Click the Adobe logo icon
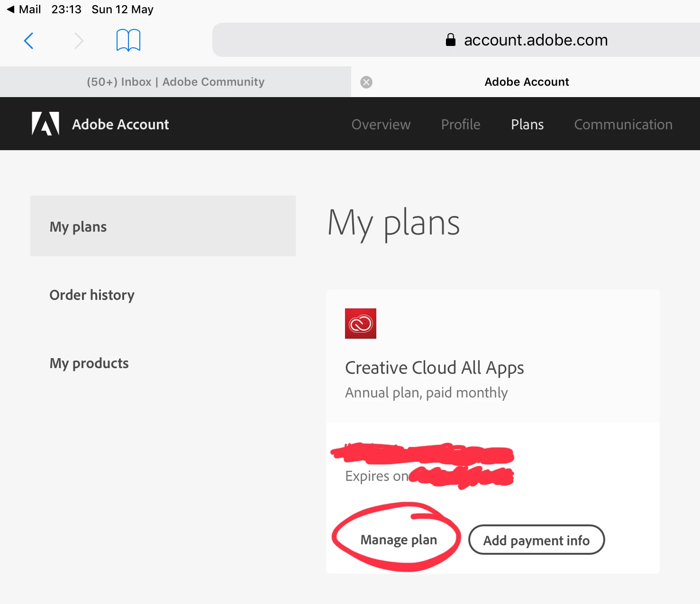This screenshot has width=700, height=604. click(x=45, y=124)
